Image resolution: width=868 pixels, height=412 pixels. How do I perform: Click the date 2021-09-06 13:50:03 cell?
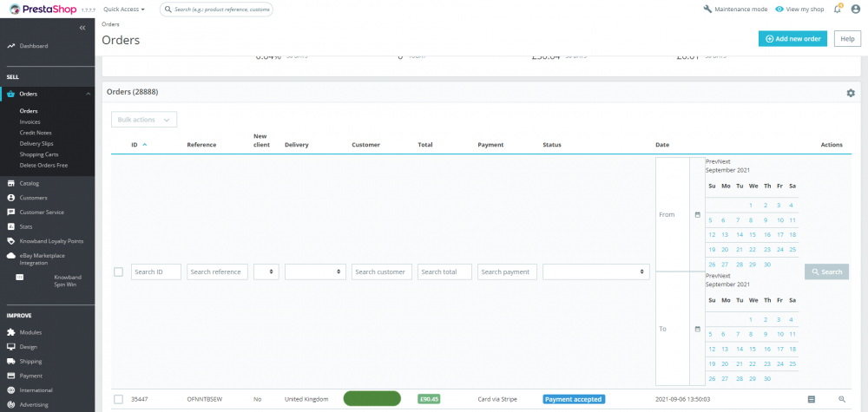pos(682,399)
